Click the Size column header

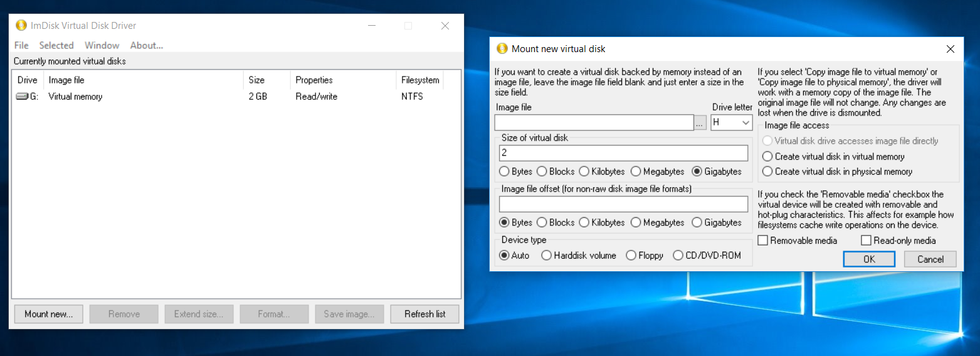[266, 80]
